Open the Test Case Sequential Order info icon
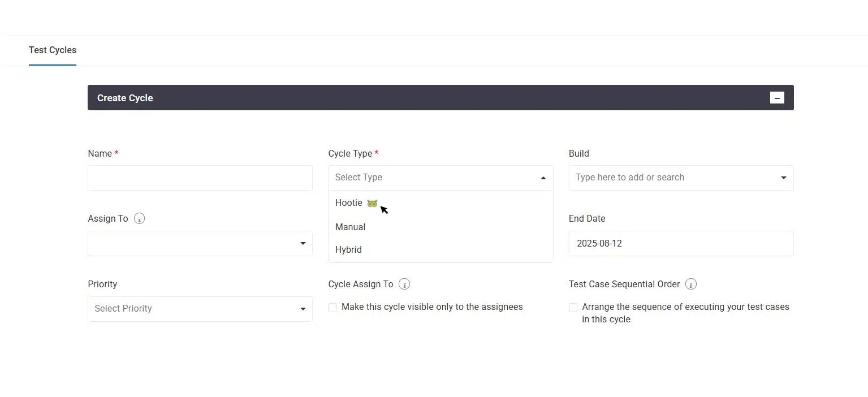Screen dimensions: 868x397 [691, 284]
